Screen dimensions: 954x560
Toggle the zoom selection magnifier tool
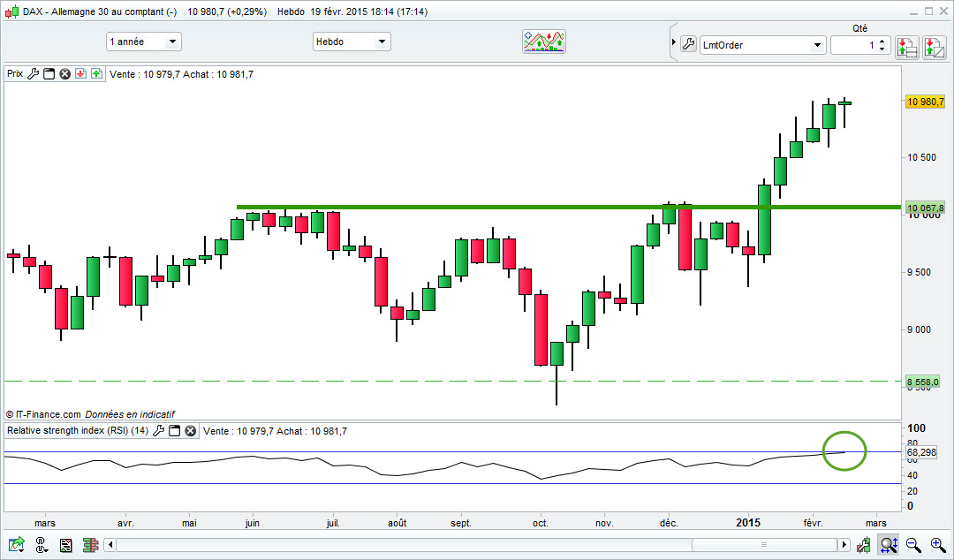(x=889, y=545)
